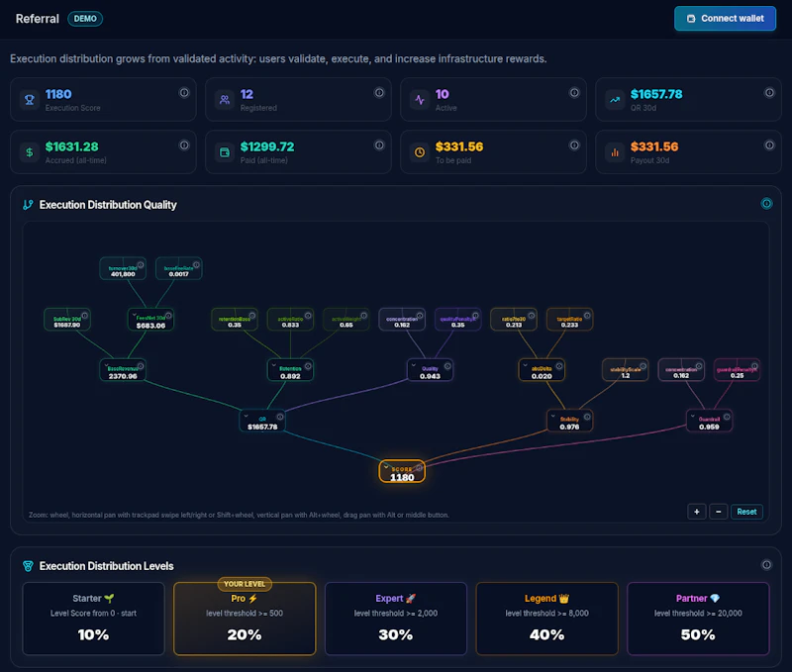Click the $1631.28 accrued value
The image size is (792, 672).
[71, 146]
